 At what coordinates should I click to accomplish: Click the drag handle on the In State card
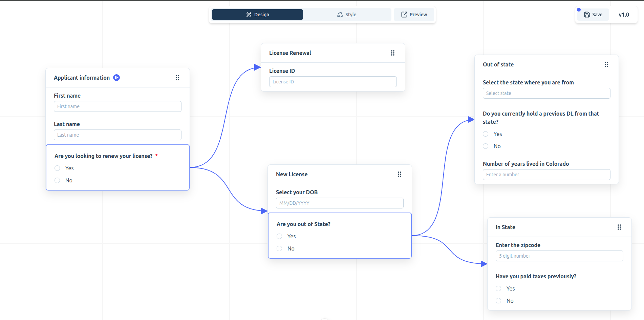click(619, 227)
